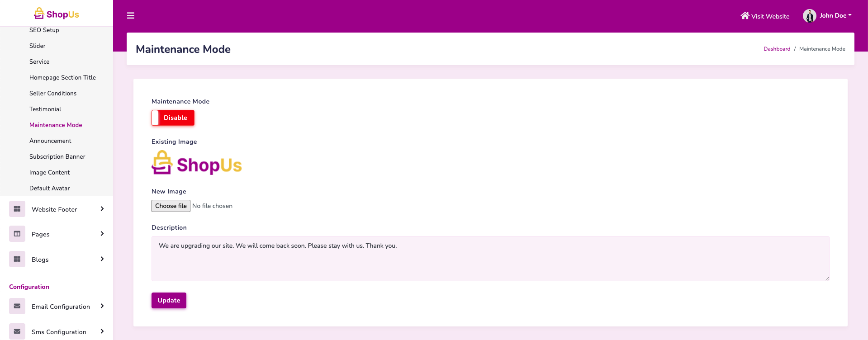The height and width of the screenshot is (340, 868).
Task: Click the hamburger menu icon
Action: [x=131, y=16]
